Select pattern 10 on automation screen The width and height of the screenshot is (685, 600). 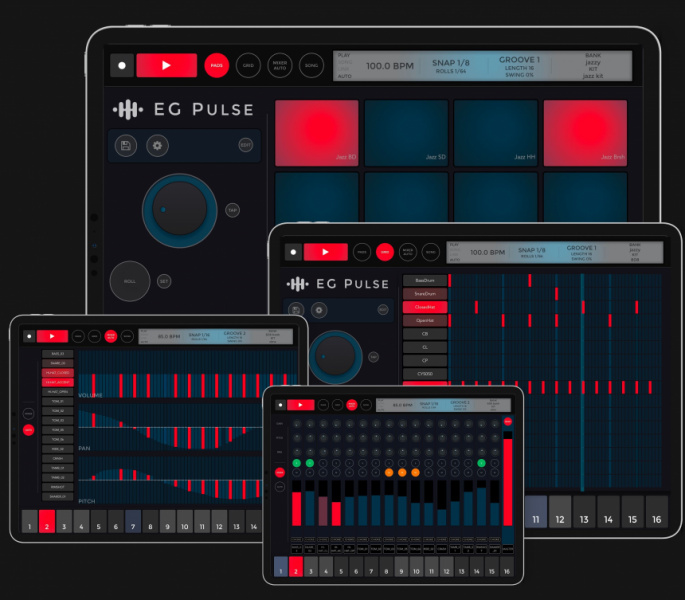click(x=185, y=521)
